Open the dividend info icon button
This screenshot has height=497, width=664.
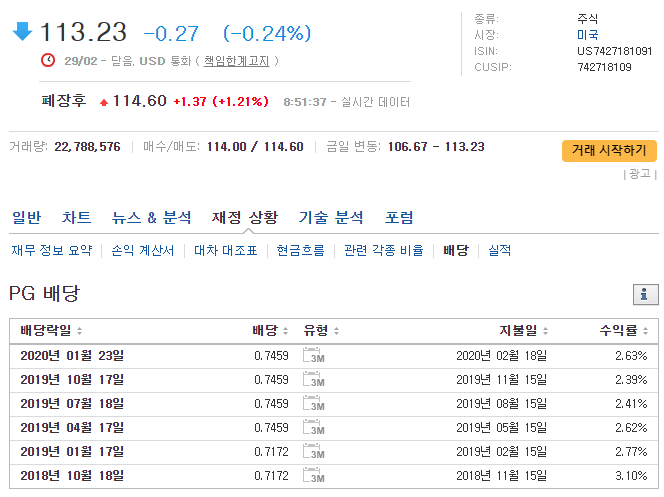(645, 294)
